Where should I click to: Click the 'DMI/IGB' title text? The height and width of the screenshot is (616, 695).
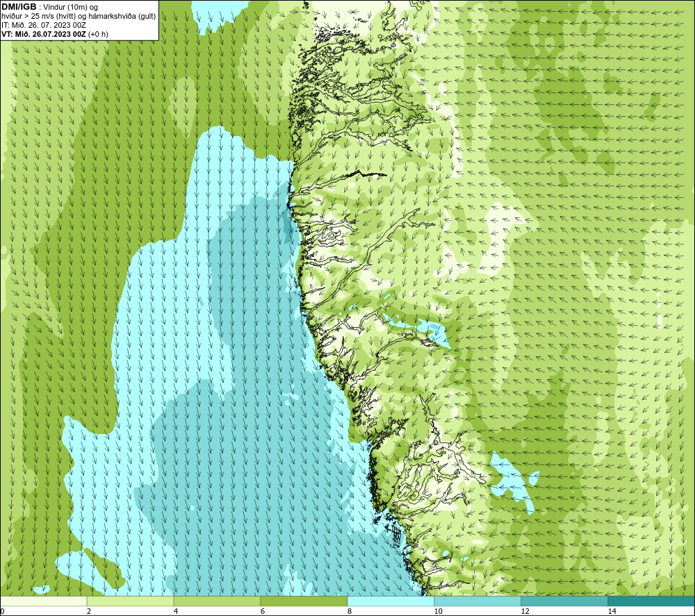coord(19,7)
